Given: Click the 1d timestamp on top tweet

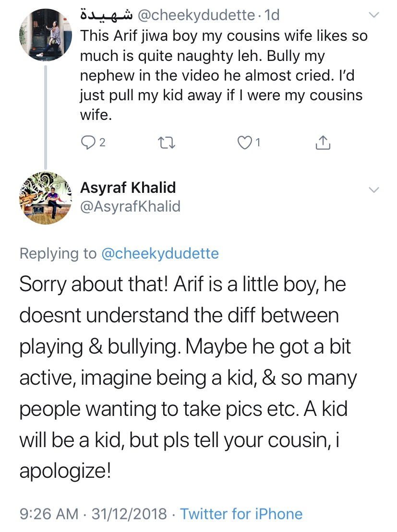Looking at the screenshot, I should [x=272, y=16].
